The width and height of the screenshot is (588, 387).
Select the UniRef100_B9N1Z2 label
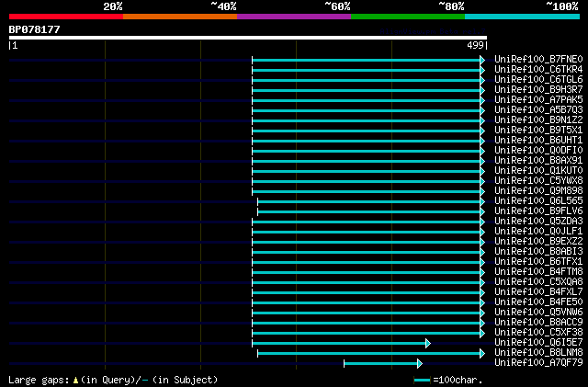coord(538,120)
